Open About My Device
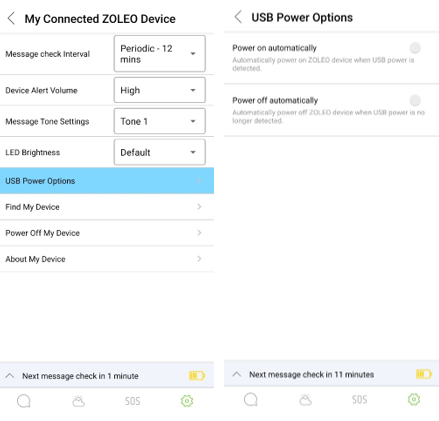 [x=107, y=259]
